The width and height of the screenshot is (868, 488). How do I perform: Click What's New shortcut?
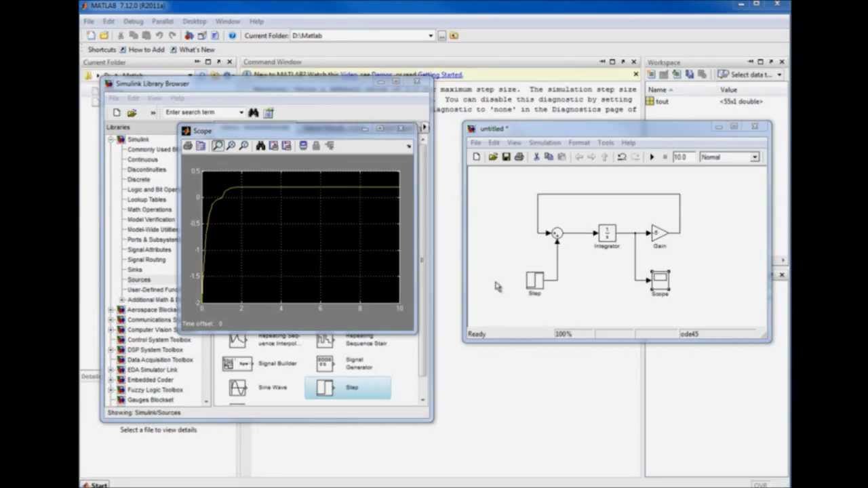(x=193, y=50)
